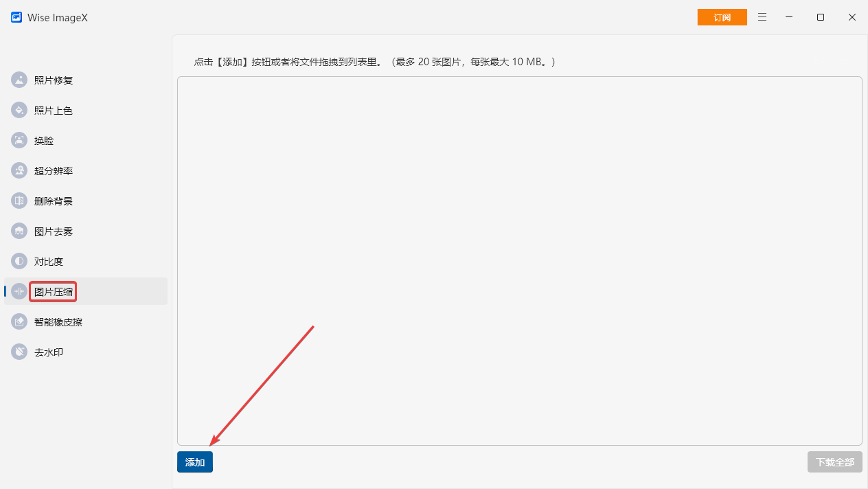The height and width of the screenshot is (489, 868).
Task: Switch to 超分辨率 super resolution
Action: (x=52, y=170)
